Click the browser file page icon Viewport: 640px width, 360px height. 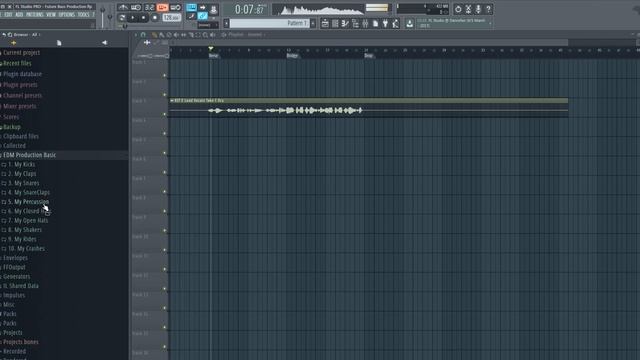coord(59,42)
